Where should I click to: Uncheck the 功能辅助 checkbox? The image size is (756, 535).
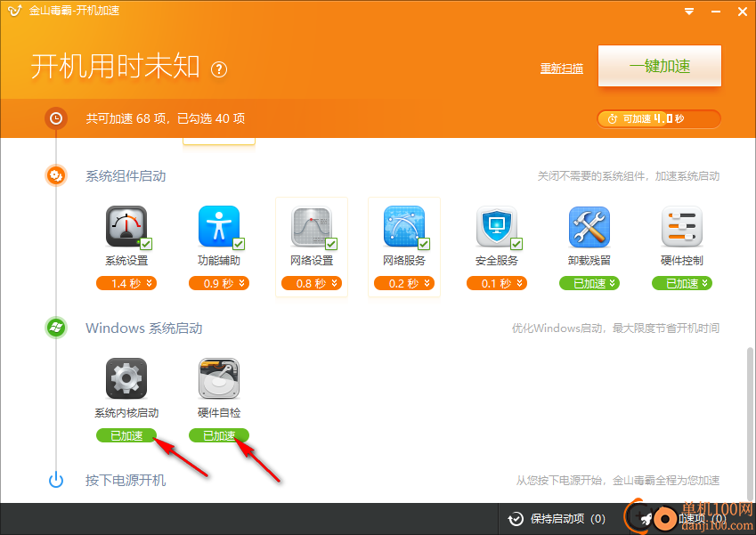coord(239,244)
